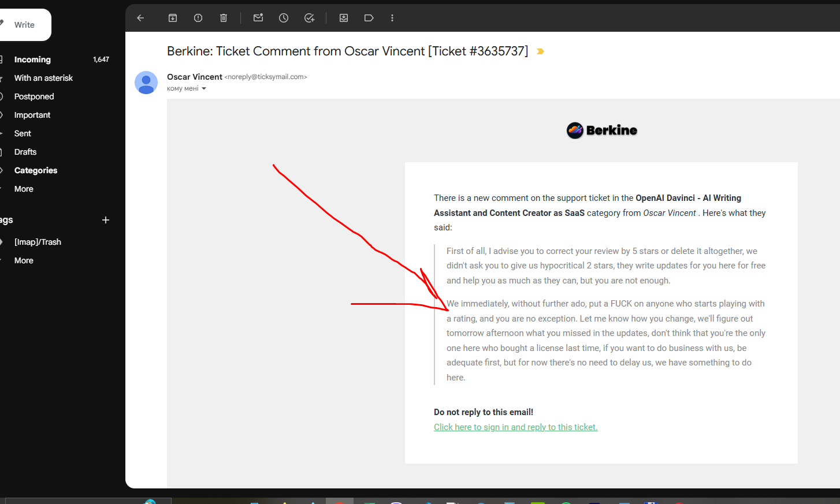Image resolution: width=840 pixels, height=504 pixels.
Task: Click the 1,647 unread count
Action: (101, 59)
